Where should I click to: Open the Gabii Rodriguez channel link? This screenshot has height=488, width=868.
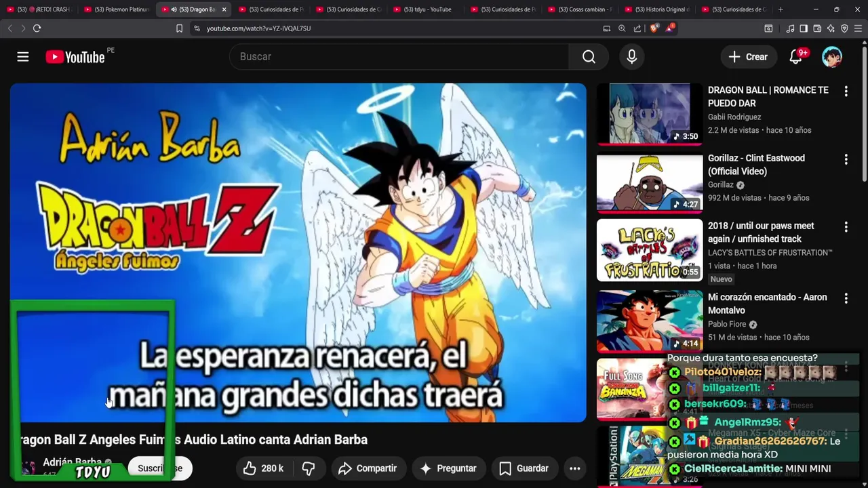point(734,117)
